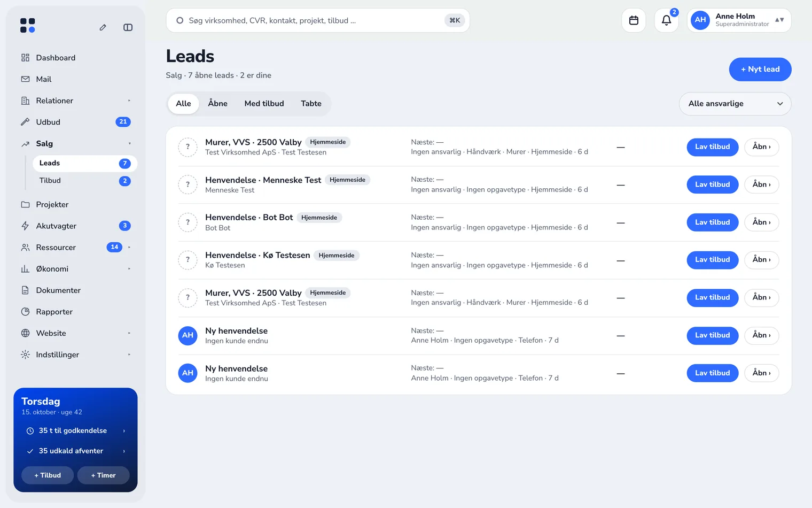
Task: Click the search icon in search field
Action: 180,20
